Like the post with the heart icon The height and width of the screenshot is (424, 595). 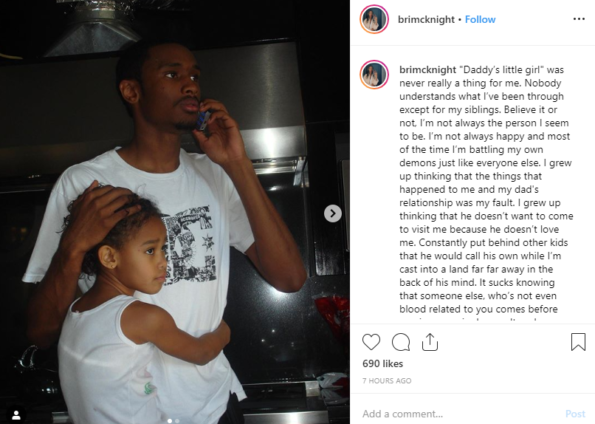pyautogui.click(x=371, y=342)
